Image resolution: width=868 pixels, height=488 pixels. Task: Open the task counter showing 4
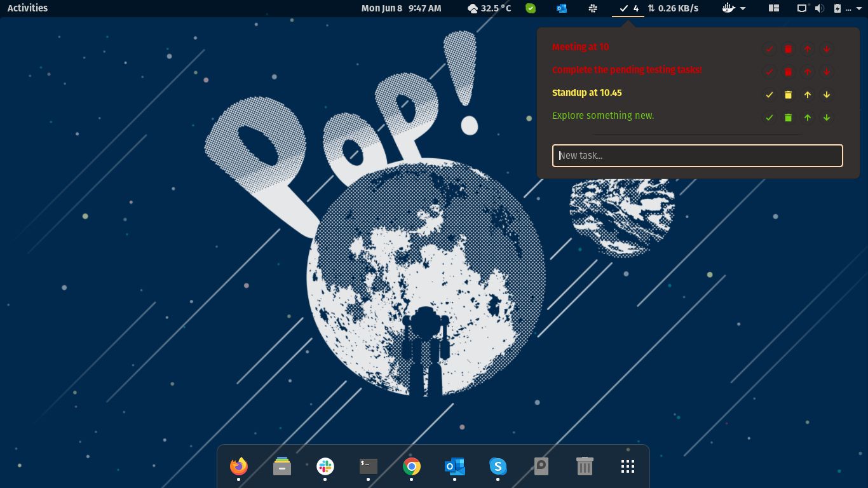629,8
